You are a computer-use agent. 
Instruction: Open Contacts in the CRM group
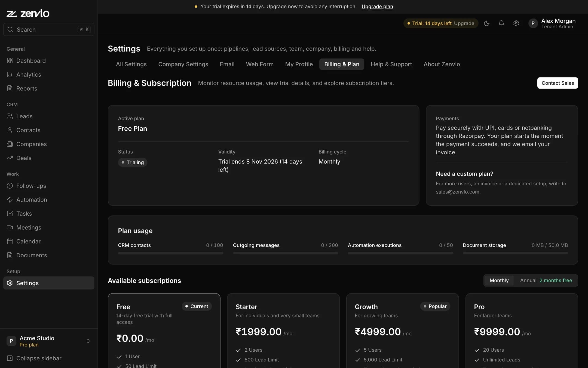point(49,130)
